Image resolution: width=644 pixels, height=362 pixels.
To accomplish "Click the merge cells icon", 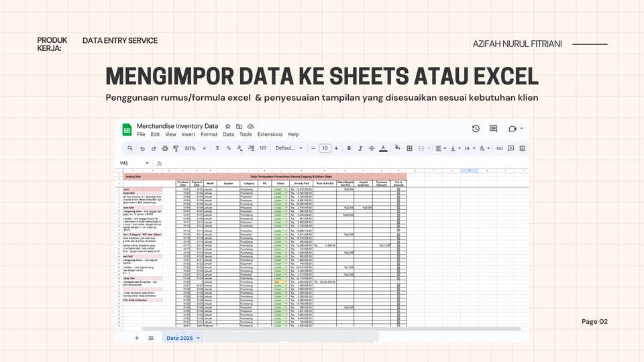I will click(x=421, y=148).
